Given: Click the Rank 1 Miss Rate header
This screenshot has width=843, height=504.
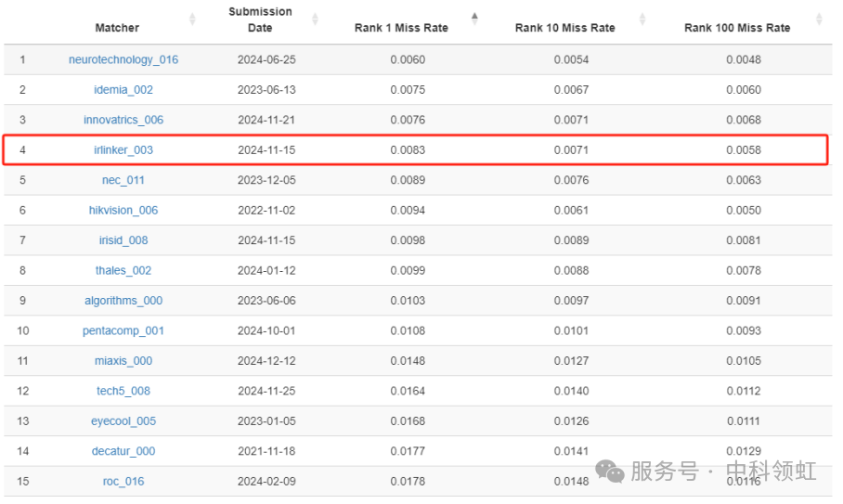Looking at the screenshot, I should coord(401,28).
